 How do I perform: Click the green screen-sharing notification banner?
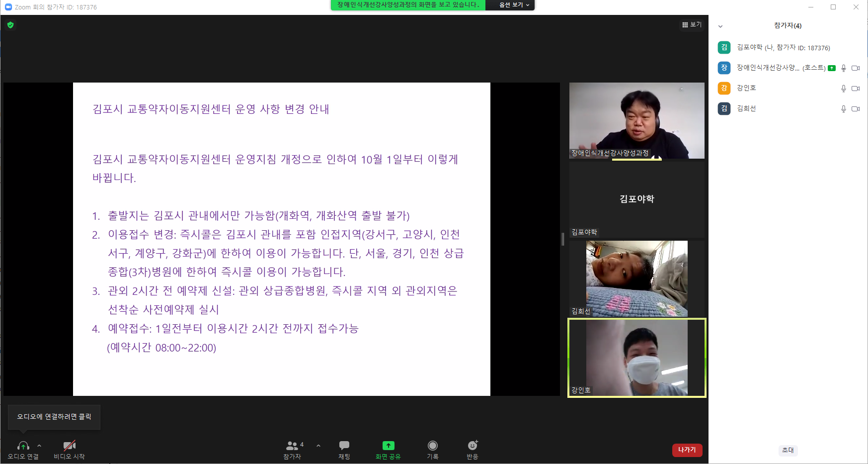point(408,4)
